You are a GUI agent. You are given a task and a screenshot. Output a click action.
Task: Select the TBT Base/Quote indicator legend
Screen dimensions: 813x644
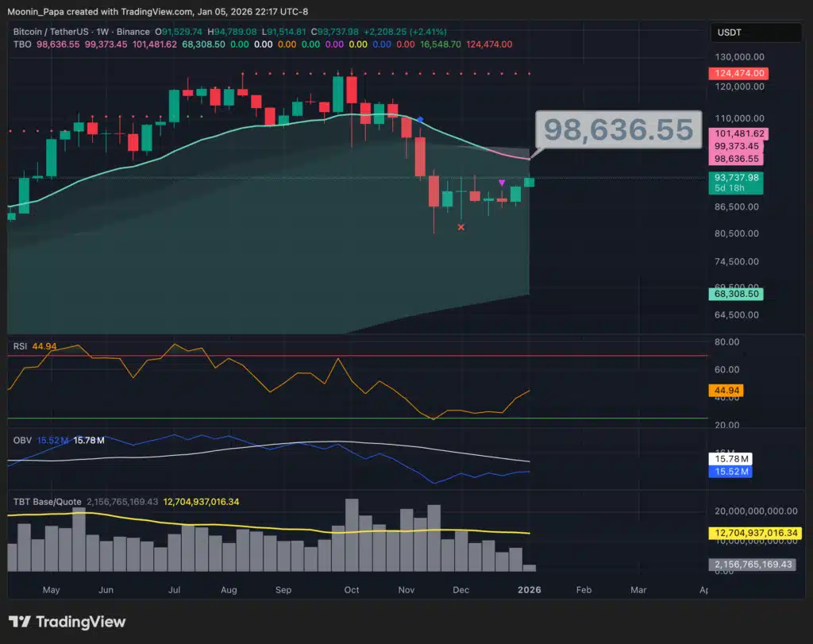pyautogui.click(x=47, y=502)
